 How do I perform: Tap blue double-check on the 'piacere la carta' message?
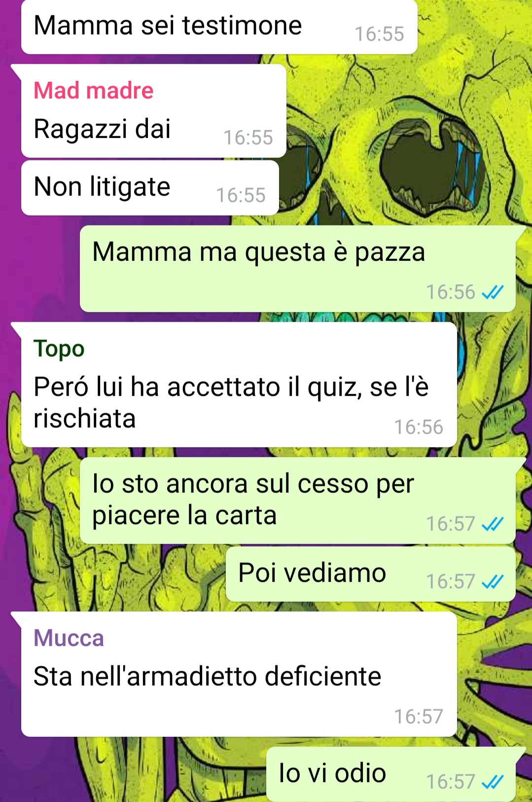click(492, 524)
